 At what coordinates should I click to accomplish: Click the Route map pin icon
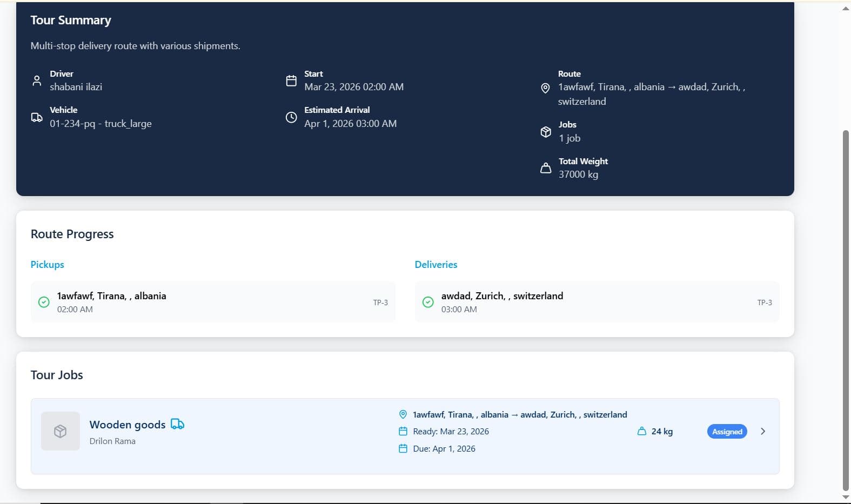click(x=545, y=88)
